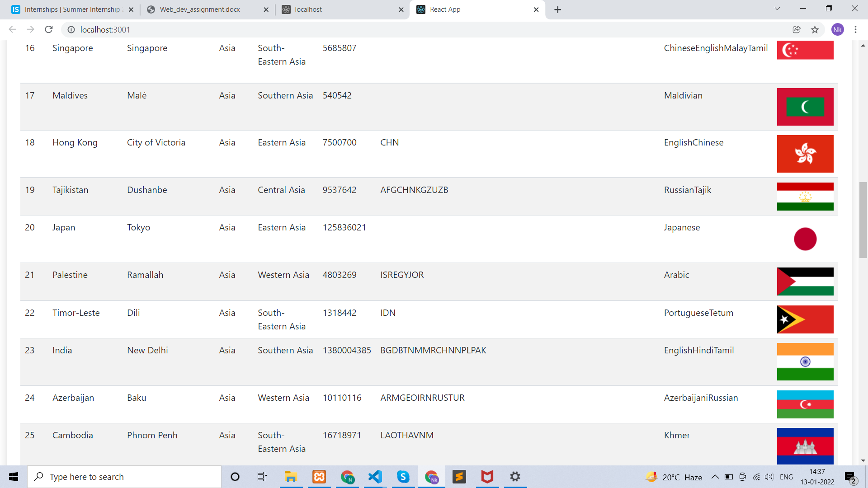The image size is (868, 488).
Task: Click the India flag image
Action: [x=805, y=361]
